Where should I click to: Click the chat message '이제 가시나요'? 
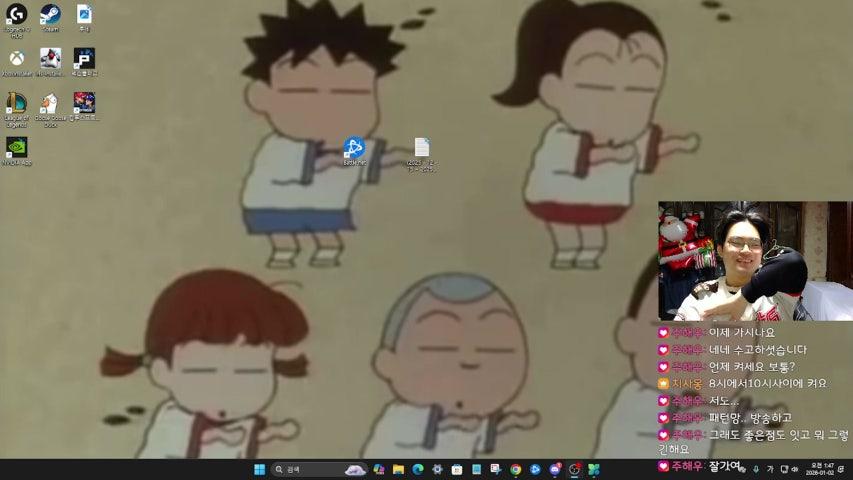coord(741,333)
